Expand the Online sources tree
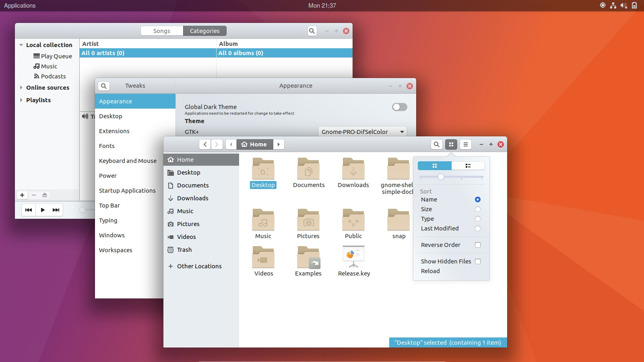The height and width of the screenshot is (362, 644). (21, 88)
